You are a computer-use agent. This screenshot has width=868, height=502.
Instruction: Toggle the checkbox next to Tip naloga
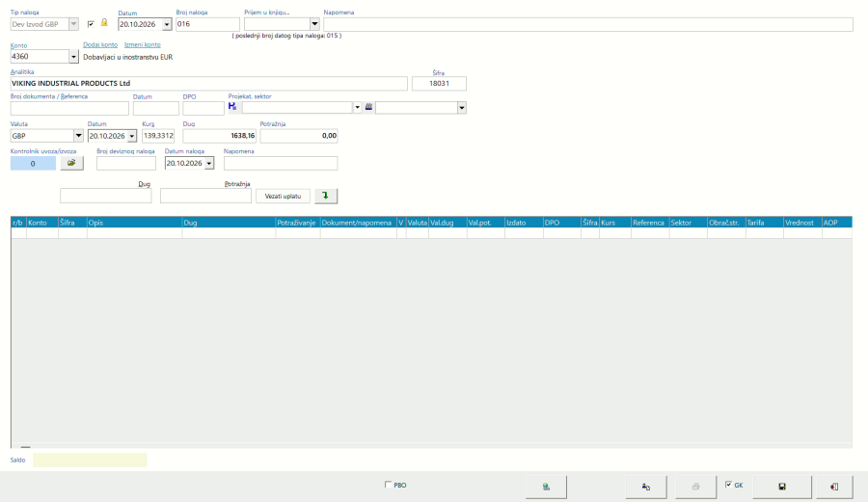(x=91, y=24)
